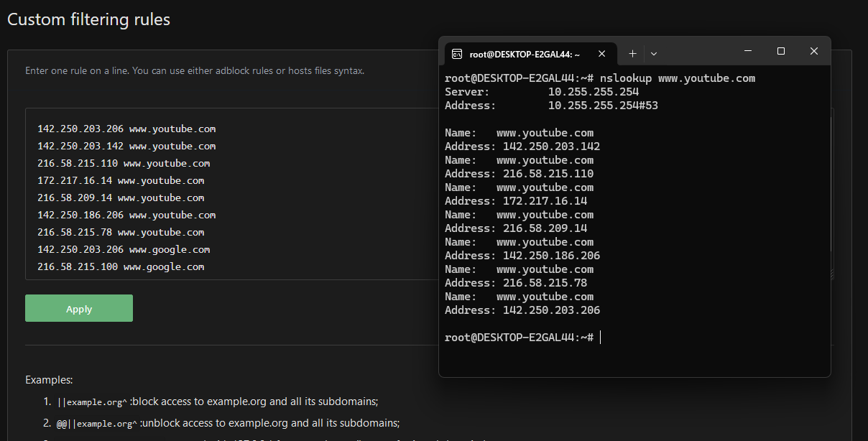Click terminal line Address: 142.250.203.142
Image resolution: width=868 pixels, height=441 pixels.
click(522, 147)
